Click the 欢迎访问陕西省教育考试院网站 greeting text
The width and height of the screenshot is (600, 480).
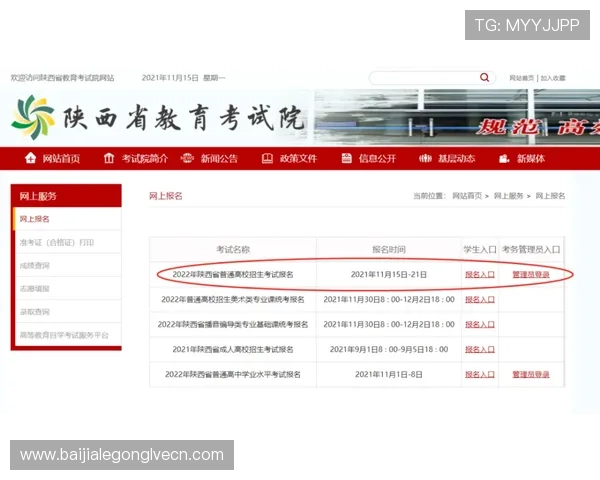62,78
